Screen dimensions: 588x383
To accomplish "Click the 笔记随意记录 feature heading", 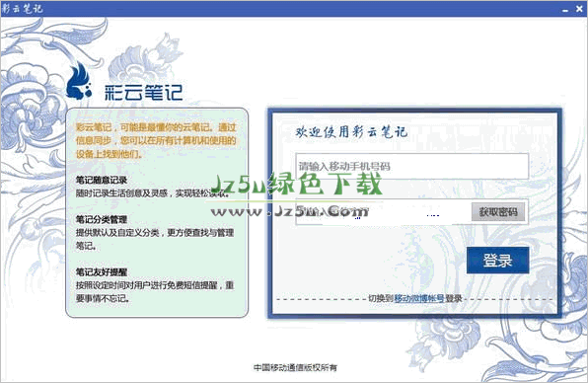I will (x=102, y=180).
